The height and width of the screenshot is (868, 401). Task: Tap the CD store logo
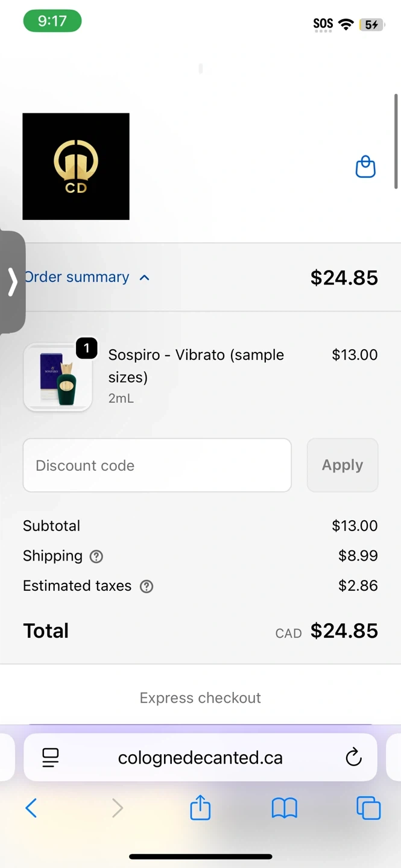pos(76,166)
